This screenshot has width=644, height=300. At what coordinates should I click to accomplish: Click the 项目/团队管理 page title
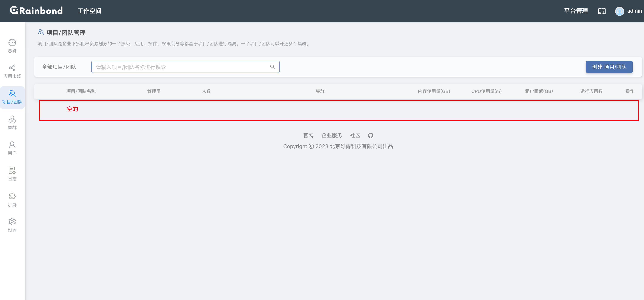click(66, 33)
